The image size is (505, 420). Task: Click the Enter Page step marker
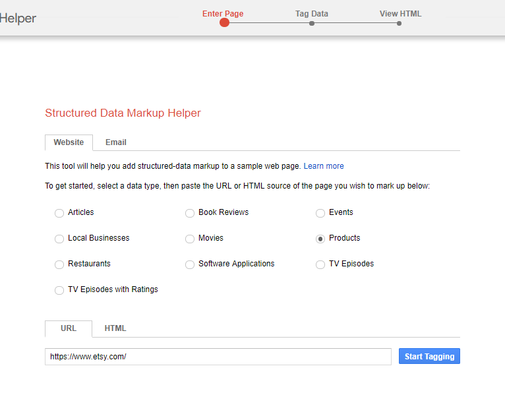(224, 22)
